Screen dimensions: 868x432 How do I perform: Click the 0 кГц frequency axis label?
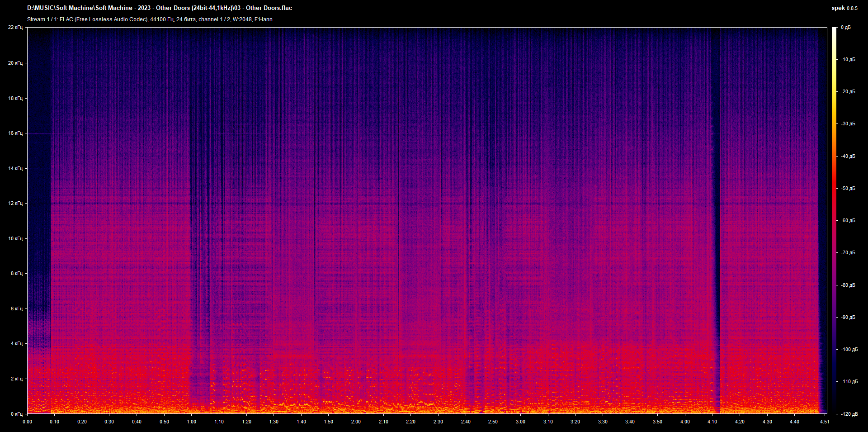[x=16, y=414]
